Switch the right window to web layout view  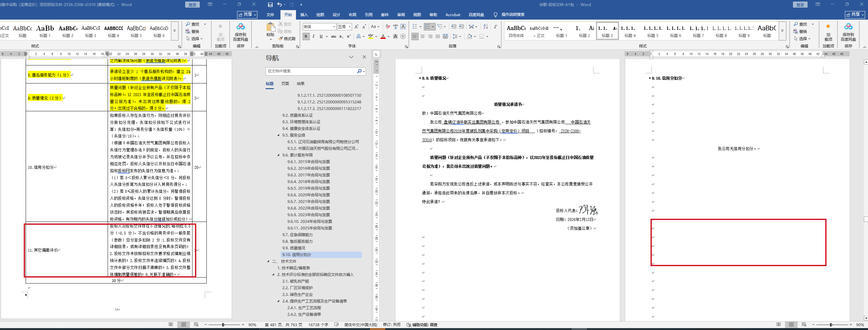pos(804,325)
